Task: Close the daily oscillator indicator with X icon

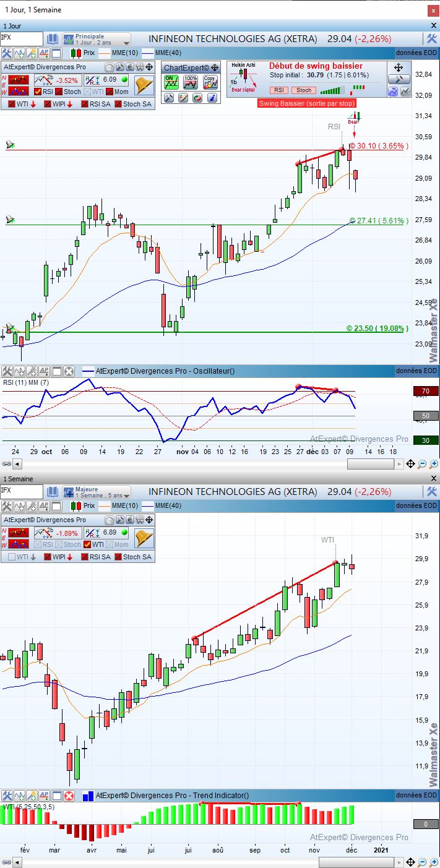Action: point(69,371)
